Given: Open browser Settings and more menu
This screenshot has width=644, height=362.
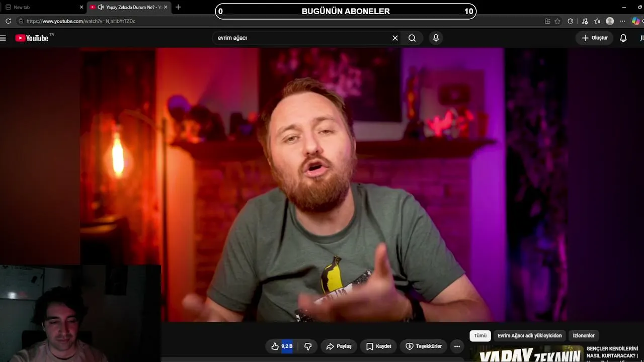Looking at the screenshot, I should click(622, 21).
